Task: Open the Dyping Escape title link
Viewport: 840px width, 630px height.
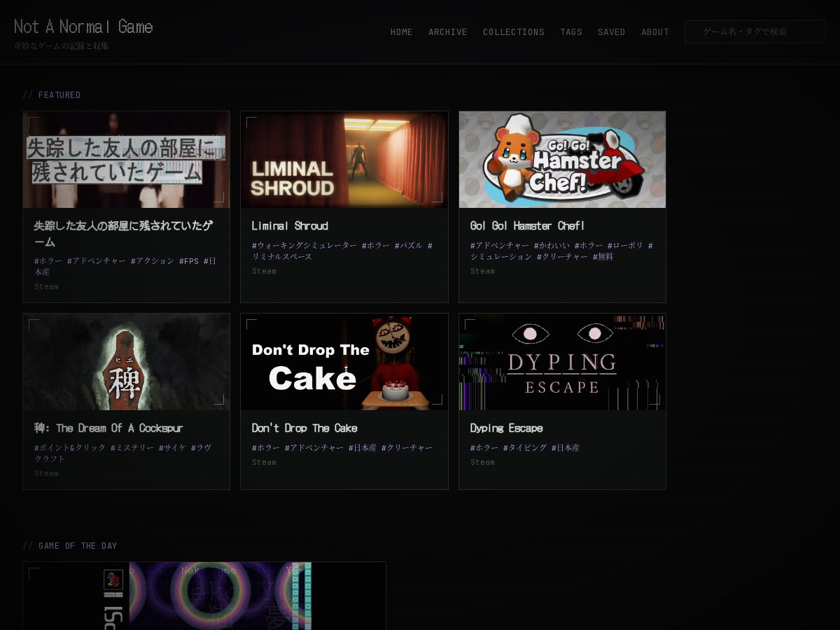Action: point(506,428)
